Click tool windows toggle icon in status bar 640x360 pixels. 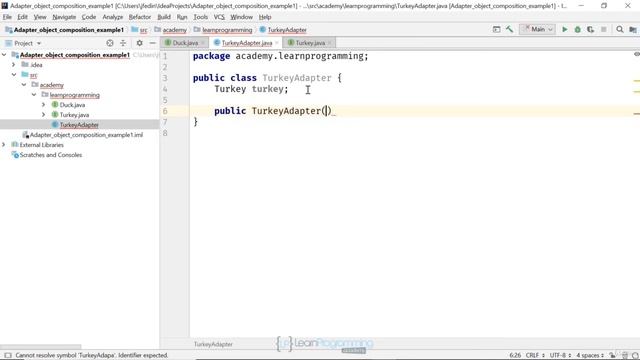(x=7, y=355)
